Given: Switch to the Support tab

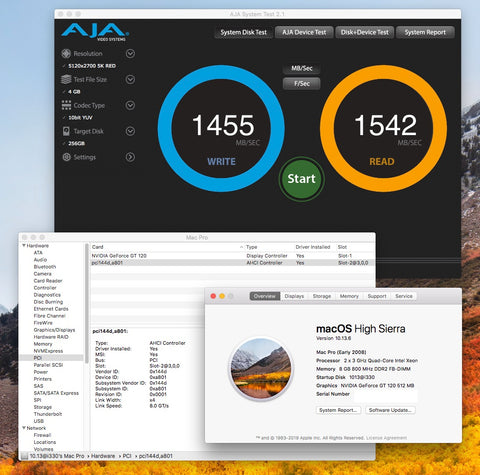Looking at the screenshot, I should pyautogui.click(x=377, y=296).
